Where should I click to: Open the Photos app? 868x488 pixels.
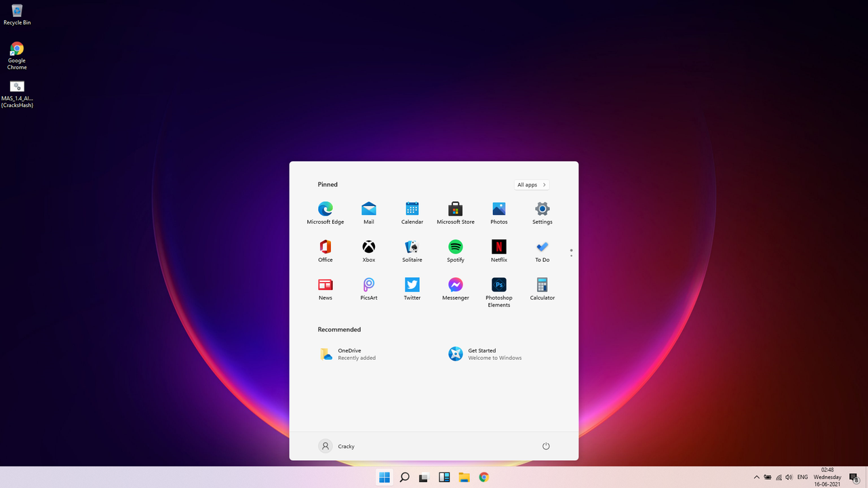tap(499, 213)
